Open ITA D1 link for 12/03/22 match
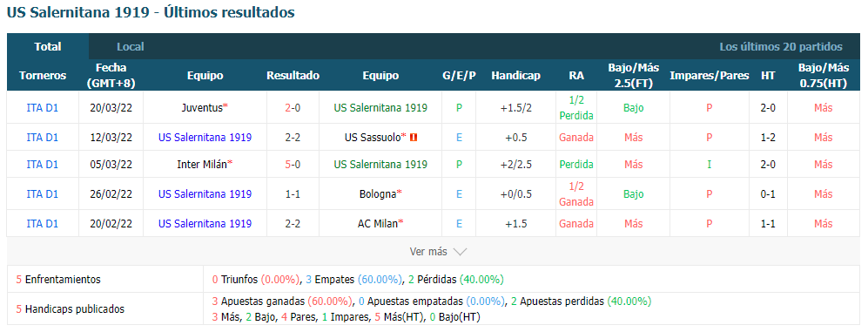Image resolution: width=868 pixels, height=332 pixels. coord(42,137)
